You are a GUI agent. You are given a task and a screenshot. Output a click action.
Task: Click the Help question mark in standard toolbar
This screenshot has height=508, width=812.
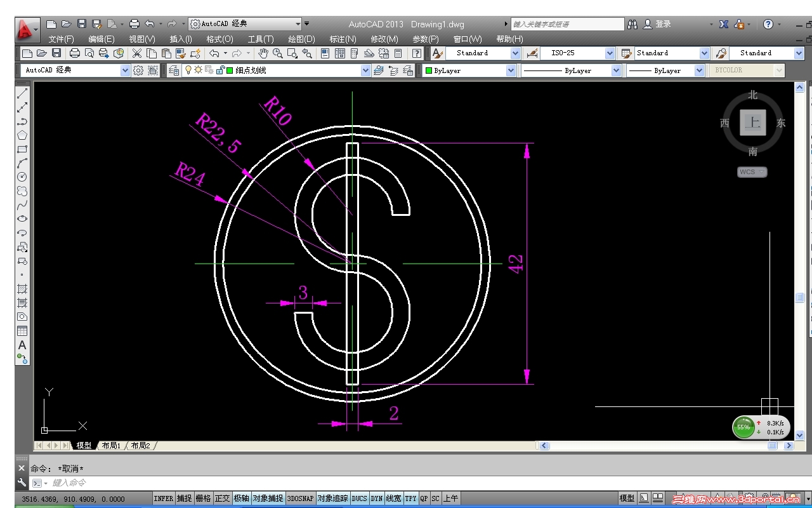coord(417,53)
